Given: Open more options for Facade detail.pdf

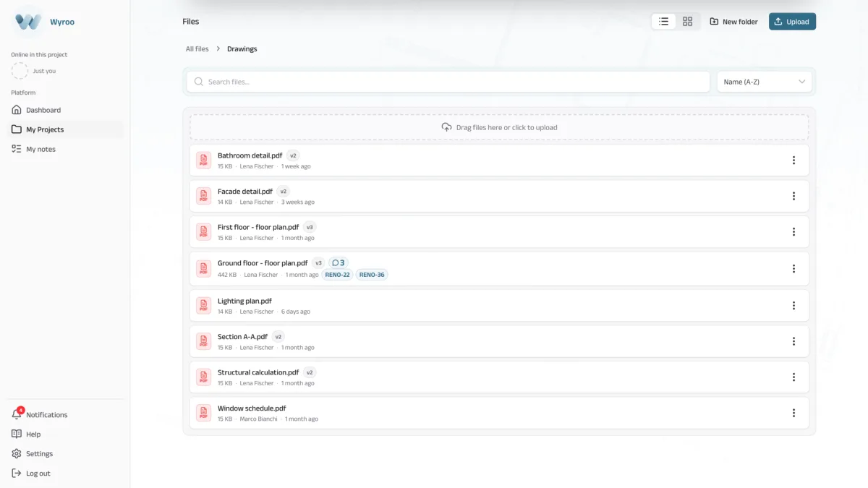Looking at the screenshot, I should point(793,196).
